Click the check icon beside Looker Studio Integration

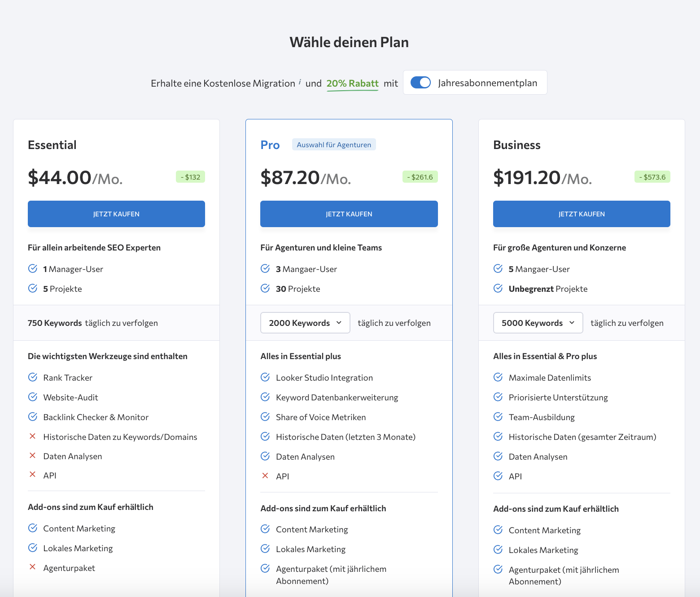click(x=265, y=377)
